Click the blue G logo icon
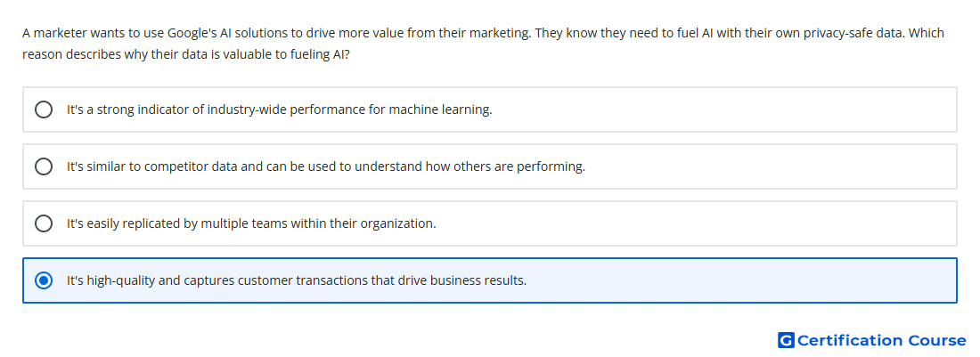The width and height of the screenshot is (980, 357). (x=786, y=340)
